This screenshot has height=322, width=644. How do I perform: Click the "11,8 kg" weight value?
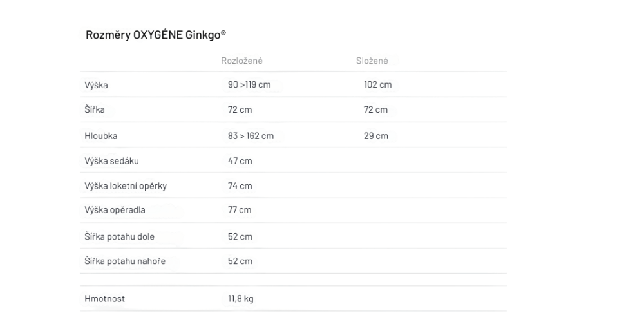tap(240, 299)
